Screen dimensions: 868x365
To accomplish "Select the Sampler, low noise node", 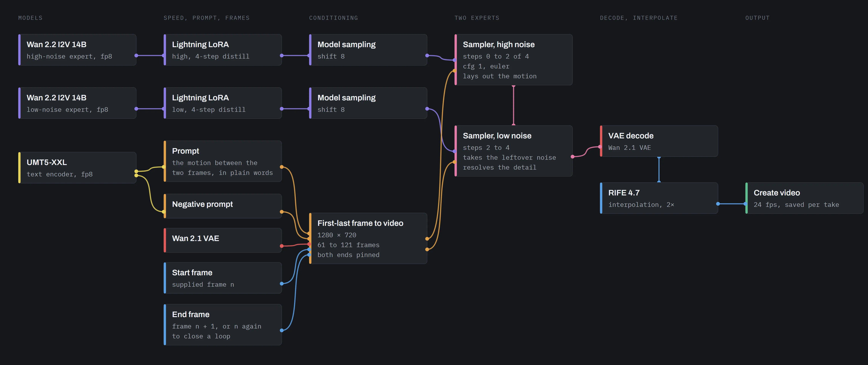I will pos(514,151).
